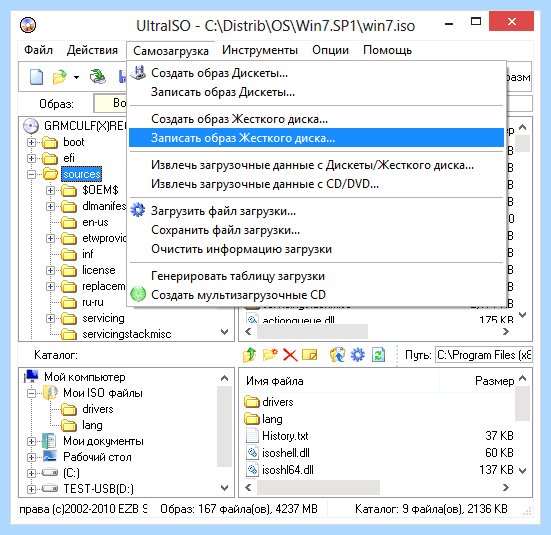The width and height of the screenshot is (551, 535).
Task: Select isoshl64.dll in file list
Action: (287, 470)
